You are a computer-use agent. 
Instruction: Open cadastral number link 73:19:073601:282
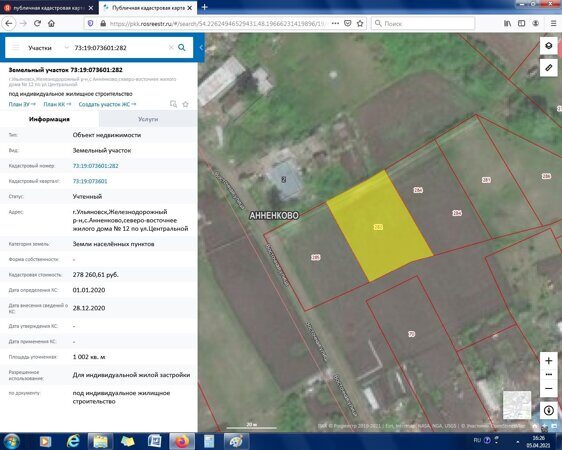click(x=95, y=166)
